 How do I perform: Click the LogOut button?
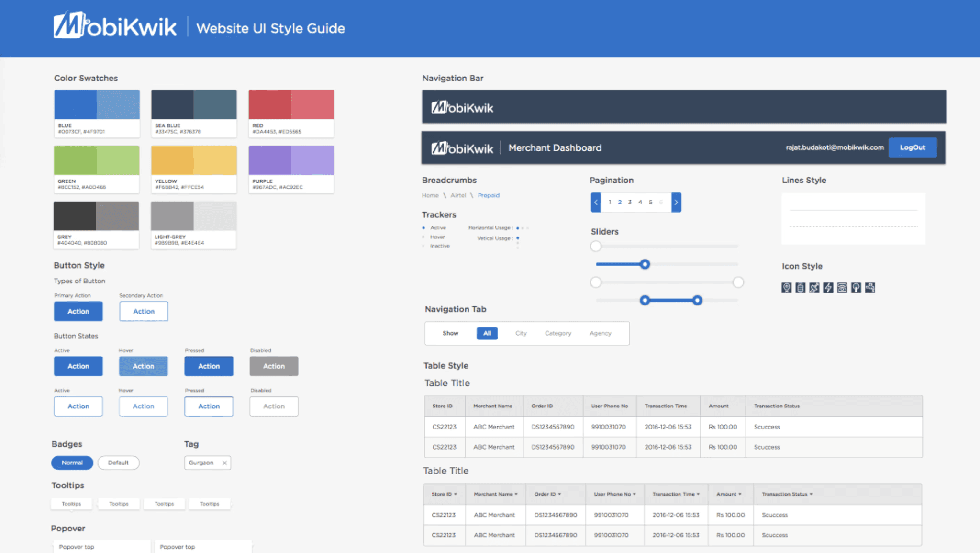[x=912, y=147]
